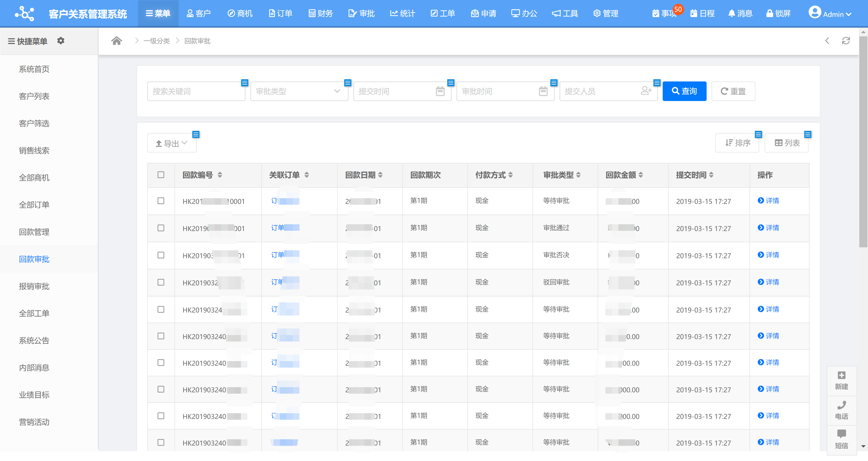Click the 查询 (Query) button
Image resolution: width=868 pixels, height=461 pixels.
(x=684, y=91)
